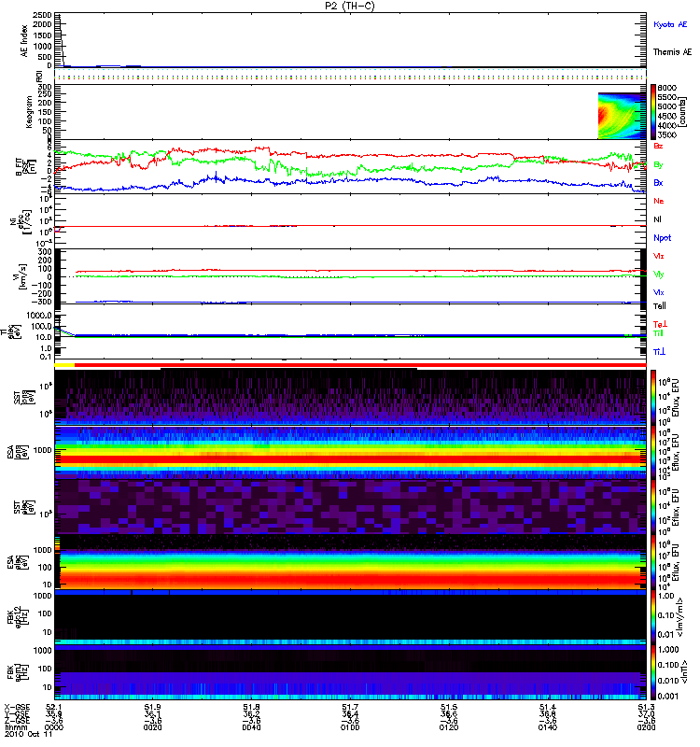The width and height of the screenshot is (700, 747).
Task: Click the FBK nT color scale bar
Action: [x=653, y=672]
